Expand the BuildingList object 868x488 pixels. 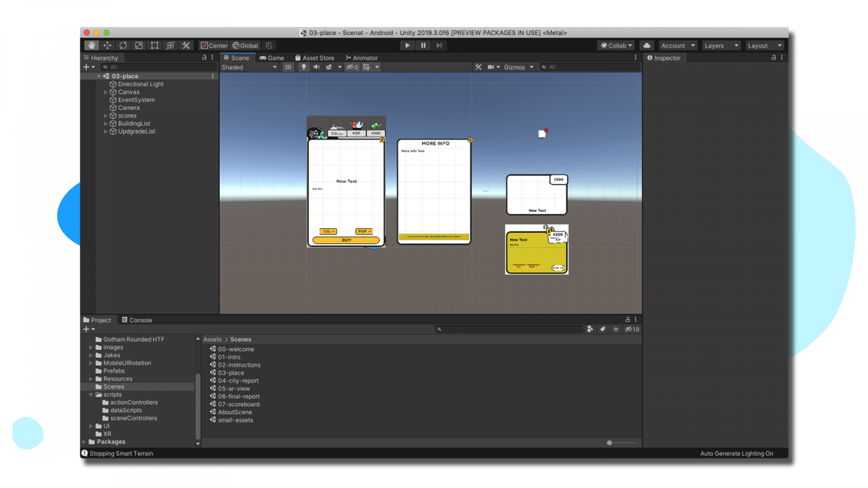(x=106, y=124)
